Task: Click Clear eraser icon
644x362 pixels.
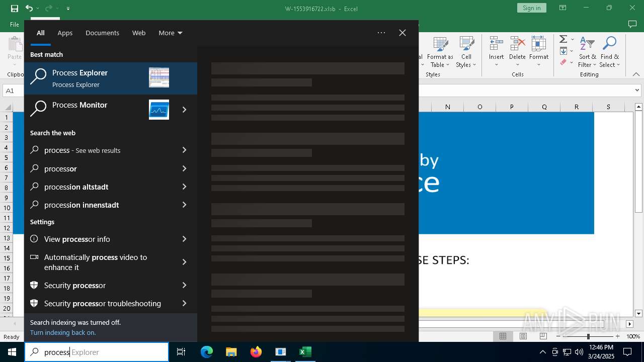Action: 563,62
